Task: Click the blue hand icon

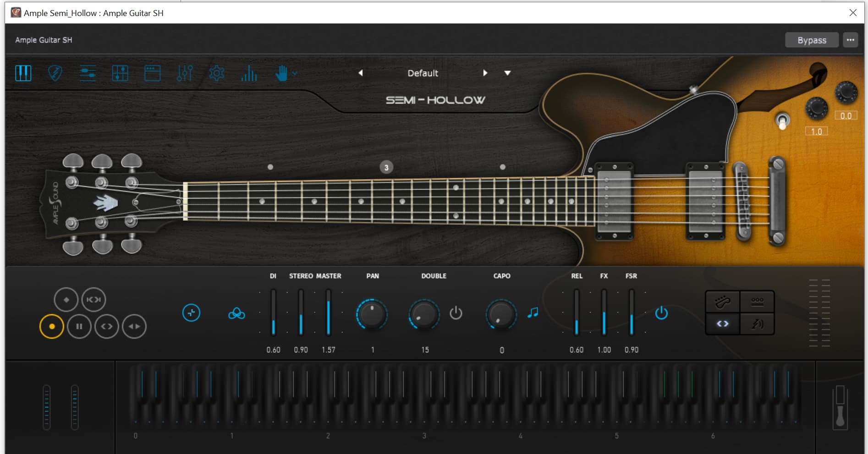Action: pyautogui.click(x=281, y=73)
